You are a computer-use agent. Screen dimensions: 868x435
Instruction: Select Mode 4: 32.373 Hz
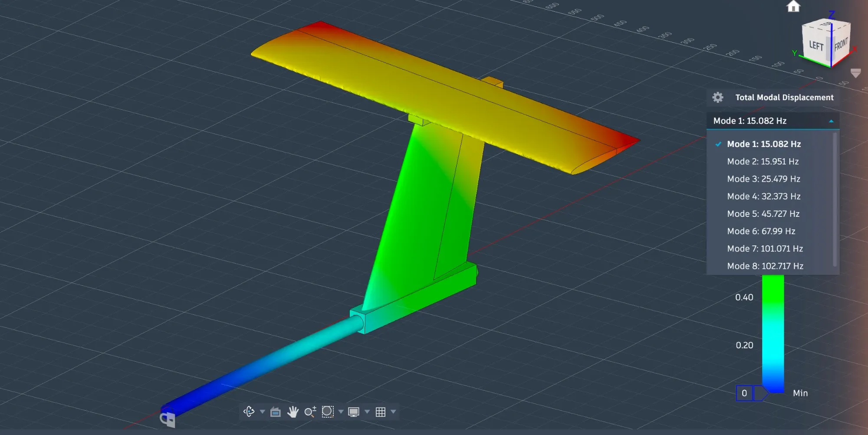pos(770,196)
